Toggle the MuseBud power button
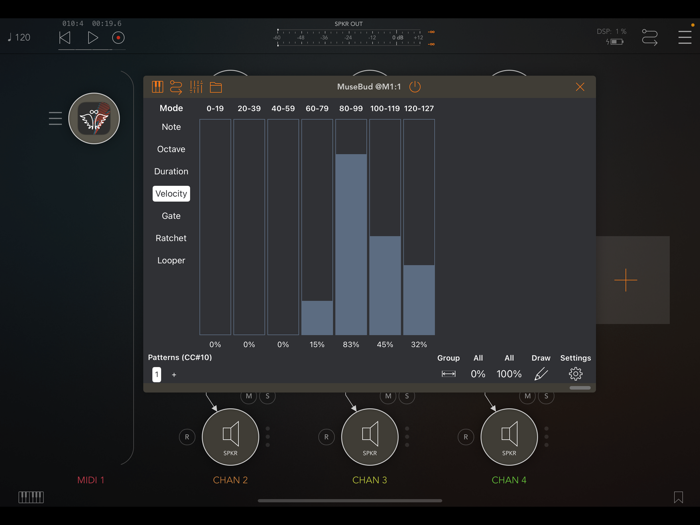Viewport: 700px width, 525px height. pos(415,87)
